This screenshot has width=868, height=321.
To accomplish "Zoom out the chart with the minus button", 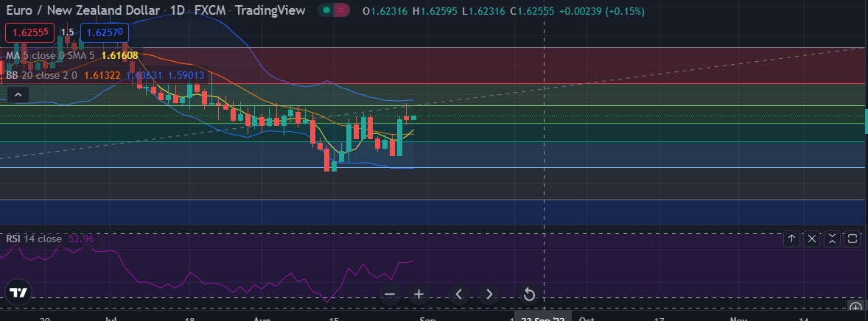I will (x=389, y=294).
